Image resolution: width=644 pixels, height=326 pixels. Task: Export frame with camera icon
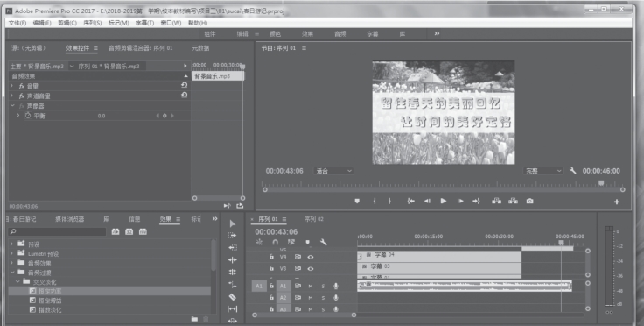[530, 201]
